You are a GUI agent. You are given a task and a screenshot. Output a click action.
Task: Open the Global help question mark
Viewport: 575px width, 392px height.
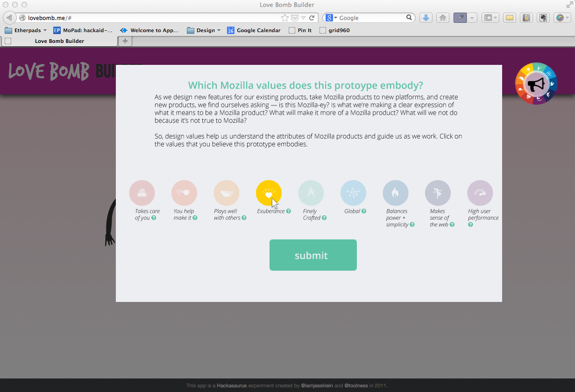tap(364, 211)
